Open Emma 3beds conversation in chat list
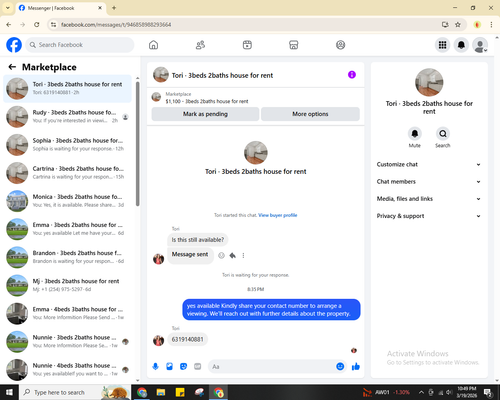500x400 pixels. (x=67, y=229)
